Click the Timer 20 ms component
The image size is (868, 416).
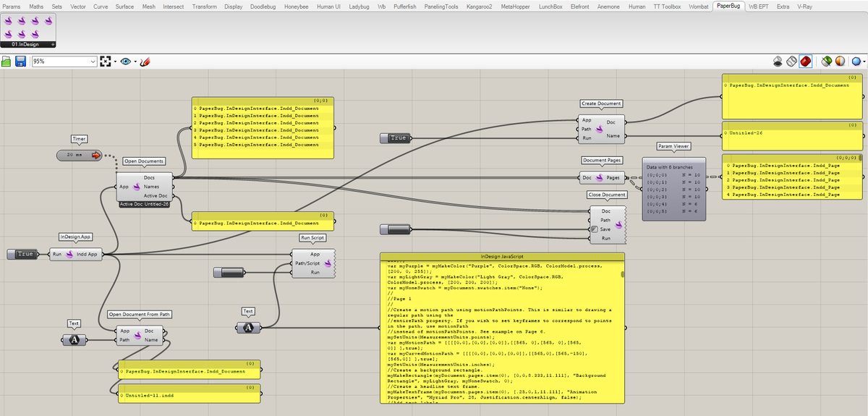80,155
